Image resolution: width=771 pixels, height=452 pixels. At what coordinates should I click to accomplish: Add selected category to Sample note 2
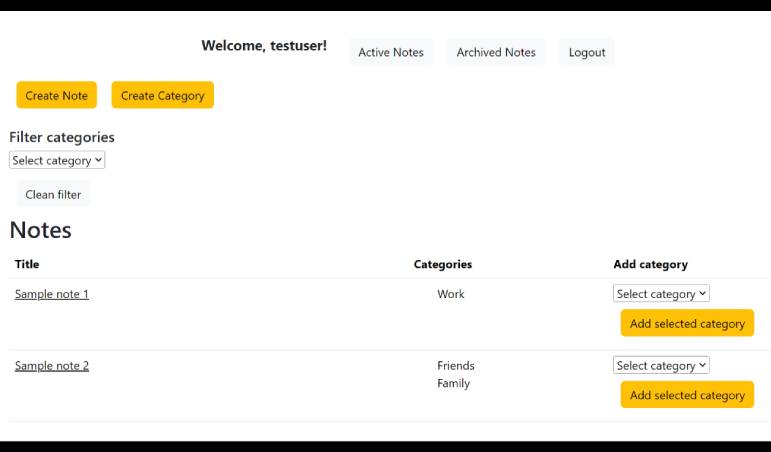coord(687,395)
